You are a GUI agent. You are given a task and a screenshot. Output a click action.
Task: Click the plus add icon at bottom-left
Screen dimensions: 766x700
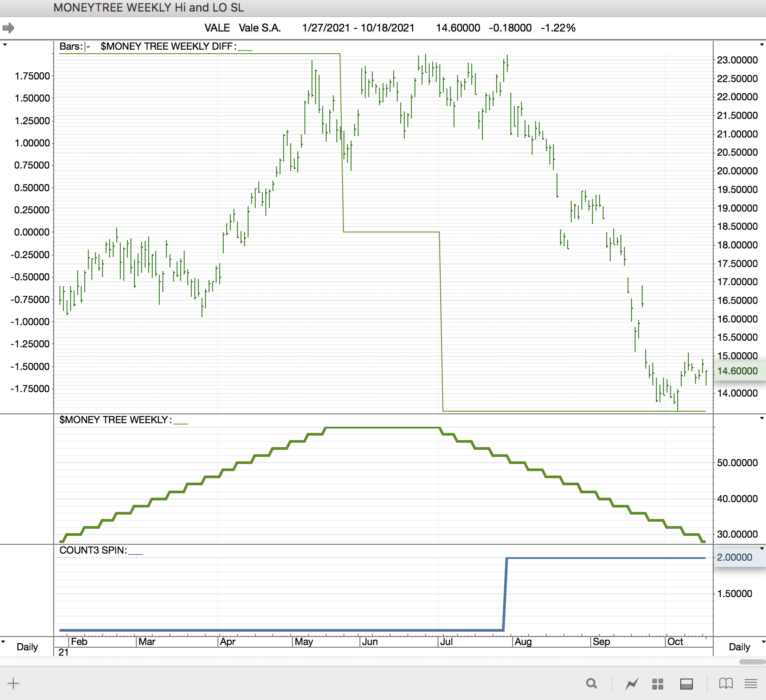[x=13, y=683]
